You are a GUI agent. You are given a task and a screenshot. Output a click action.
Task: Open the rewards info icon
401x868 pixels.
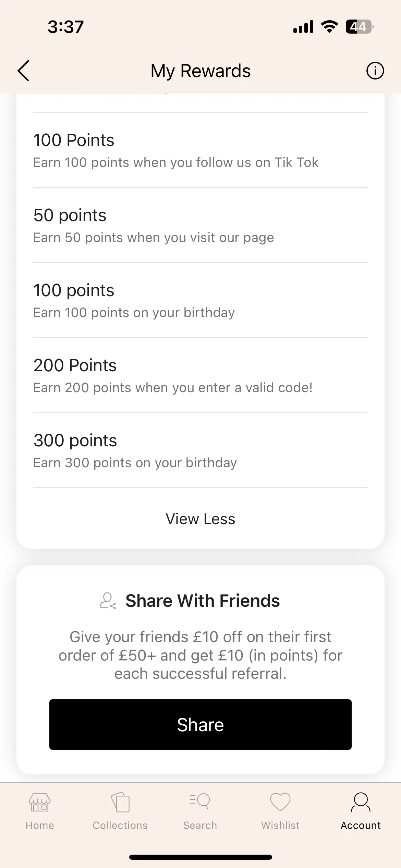click(x=375, y=71)
